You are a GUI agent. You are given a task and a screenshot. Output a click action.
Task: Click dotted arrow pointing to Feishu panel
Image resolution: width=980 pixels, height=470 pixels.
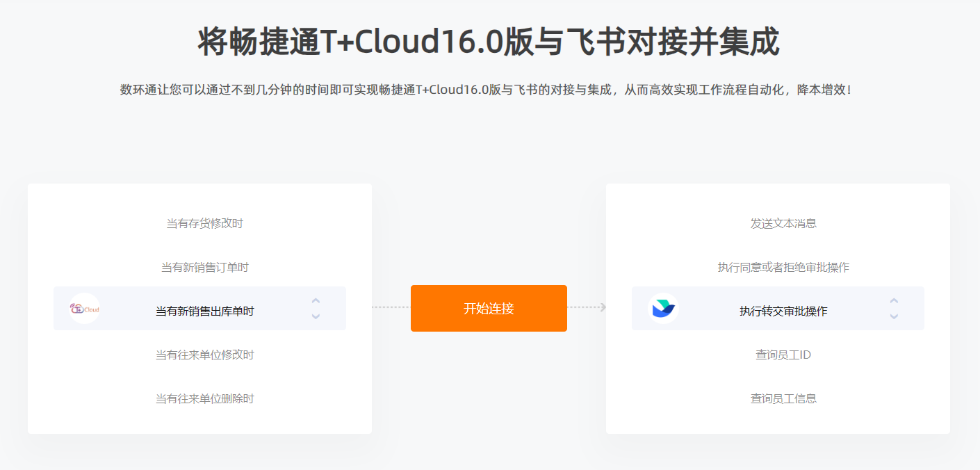click(587, 307)
